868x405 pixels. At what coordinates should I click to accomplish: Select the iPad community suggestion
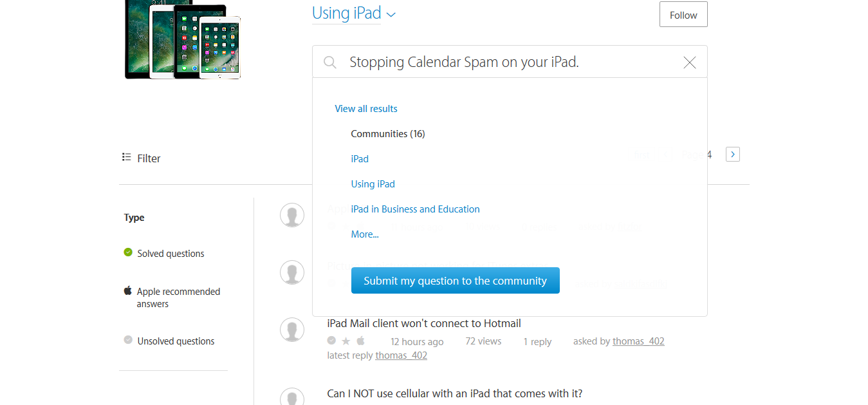tap(360, 159)
